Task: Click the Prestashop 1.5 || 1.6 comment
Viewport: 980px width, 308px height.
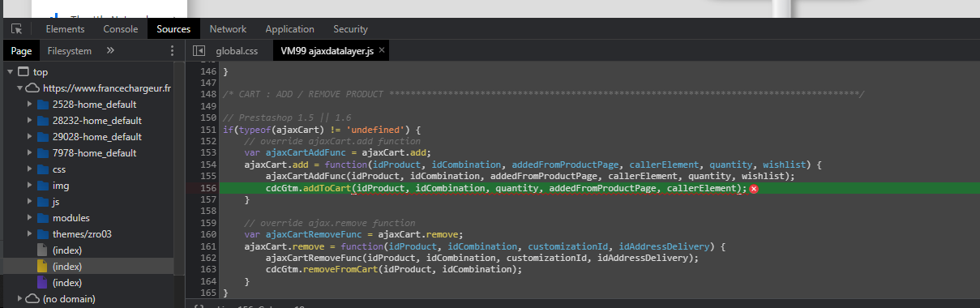Action: click(287, 118)
